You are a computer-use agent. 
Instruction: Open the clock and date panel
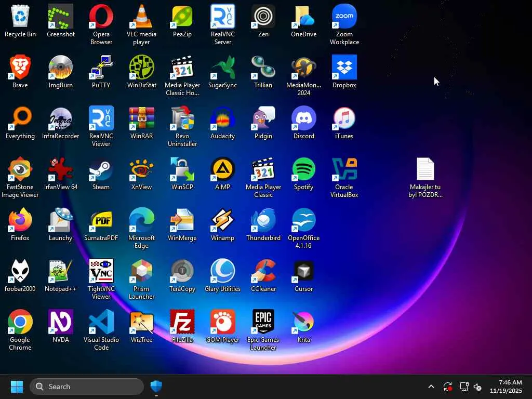[x=506, y=387]
